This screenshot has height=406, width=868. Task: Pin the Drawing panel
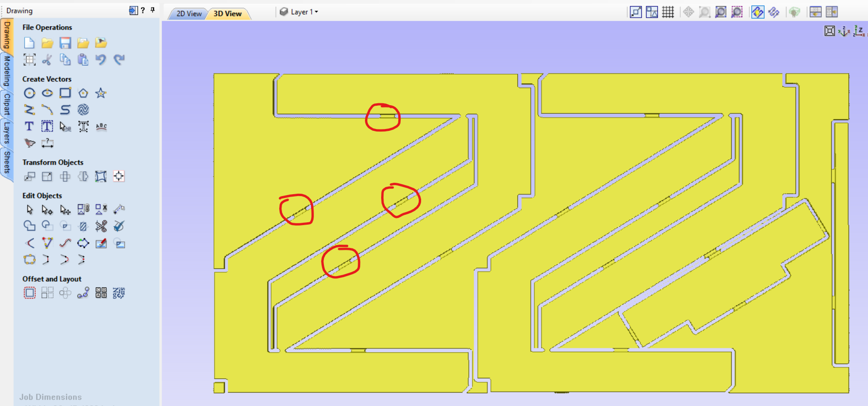pyautogui.click(x=152, y=10)
